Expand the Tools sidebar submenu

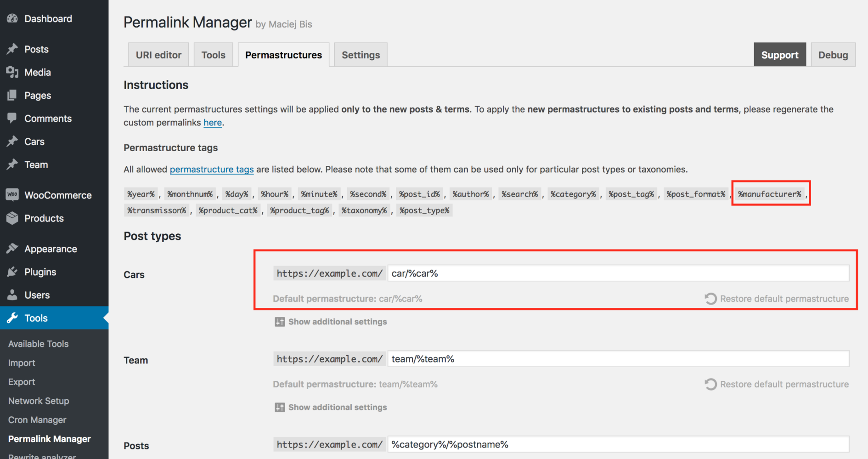(35, 318)
